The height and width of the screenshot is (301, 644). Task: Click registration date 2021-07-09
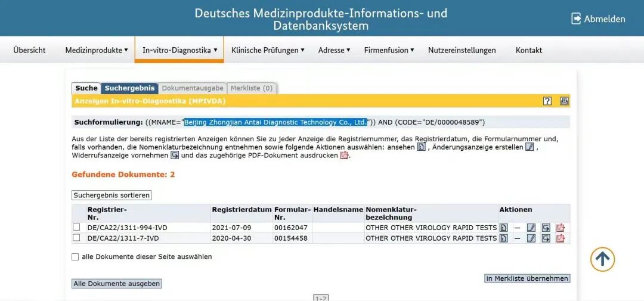pos(231,228)
